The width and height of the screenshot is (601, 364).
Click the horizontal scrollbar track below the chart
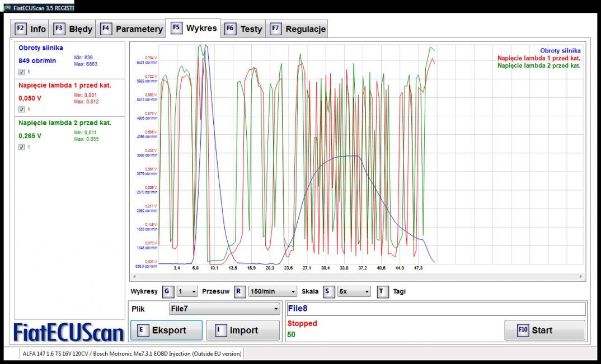357,277
